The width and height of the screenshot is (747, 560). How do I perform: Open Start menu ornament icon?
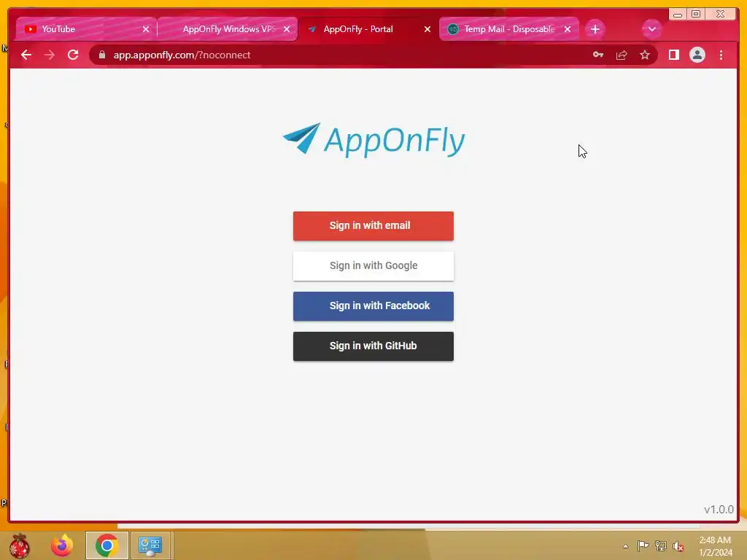point(19,545)
